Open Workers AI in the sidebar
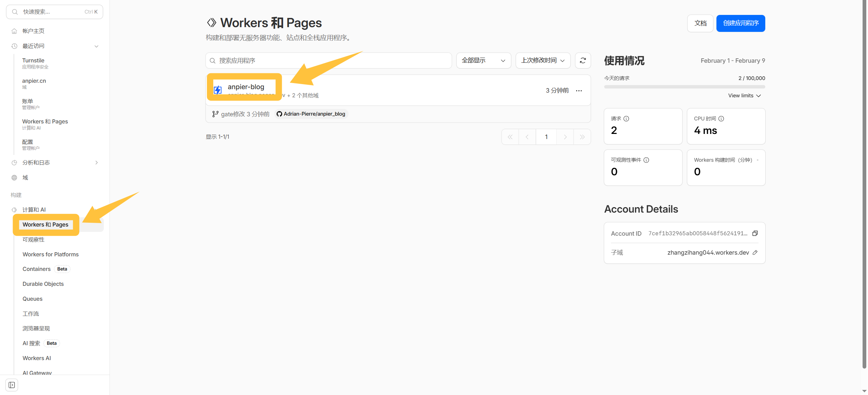The height and width of the screenshot is (395, 868). click(x=37, y=358)
